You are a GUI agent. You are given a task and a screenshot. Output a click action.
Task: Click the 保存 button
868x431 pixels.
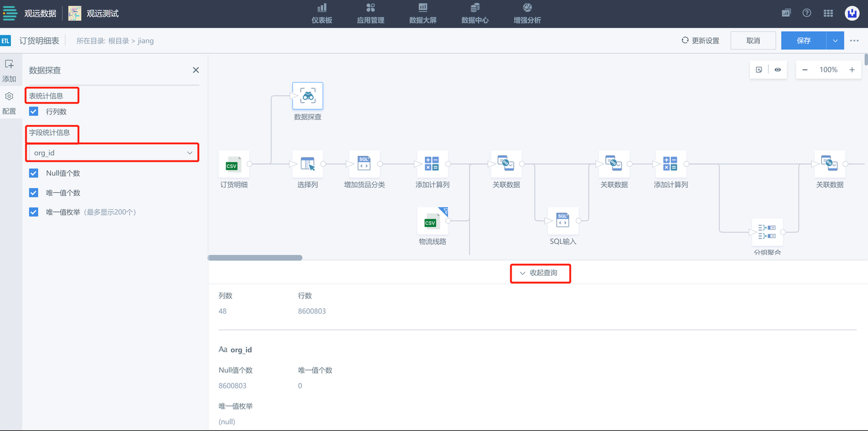click(804, 41)
